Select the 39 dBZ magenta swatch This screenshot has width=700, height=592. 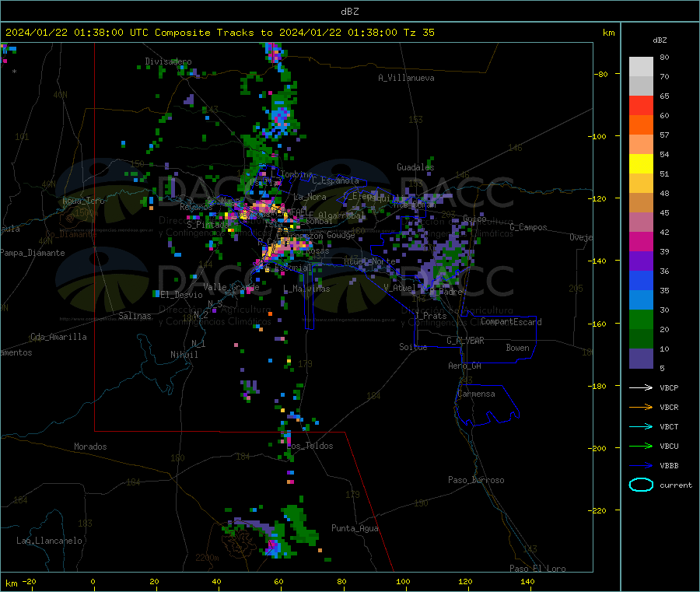[641, 241]
